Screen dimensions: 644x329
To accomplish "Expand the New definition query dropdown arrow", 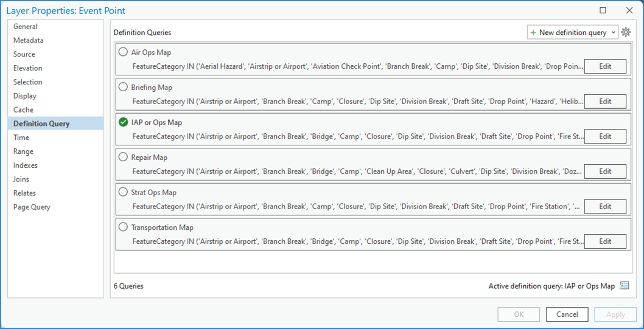I will click(x=613, y=32).
